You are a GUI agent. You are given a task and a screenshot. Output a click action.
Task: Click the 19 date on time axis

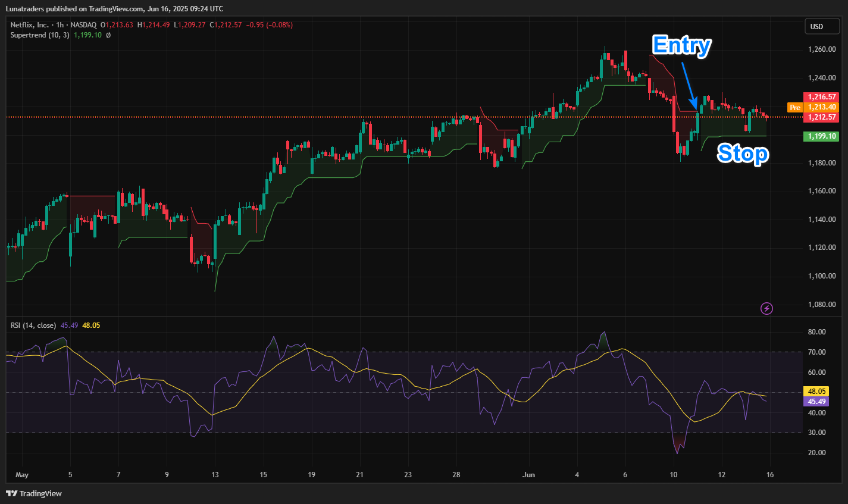tap(311, 475)
